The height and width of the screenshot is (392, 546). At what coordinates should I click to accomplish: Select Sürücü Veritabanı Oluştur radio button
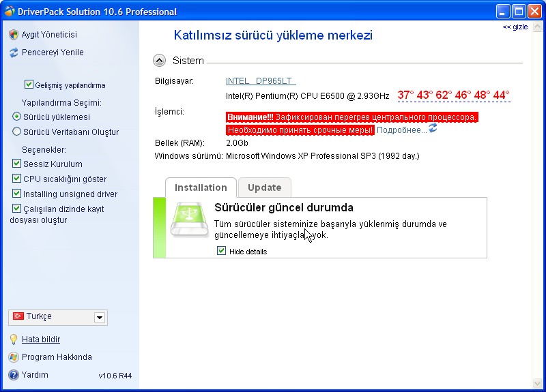16,132
